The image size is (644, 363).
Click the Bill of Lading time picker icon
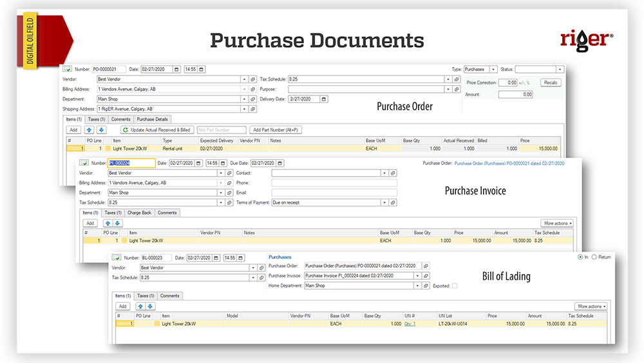coord(241,258)
